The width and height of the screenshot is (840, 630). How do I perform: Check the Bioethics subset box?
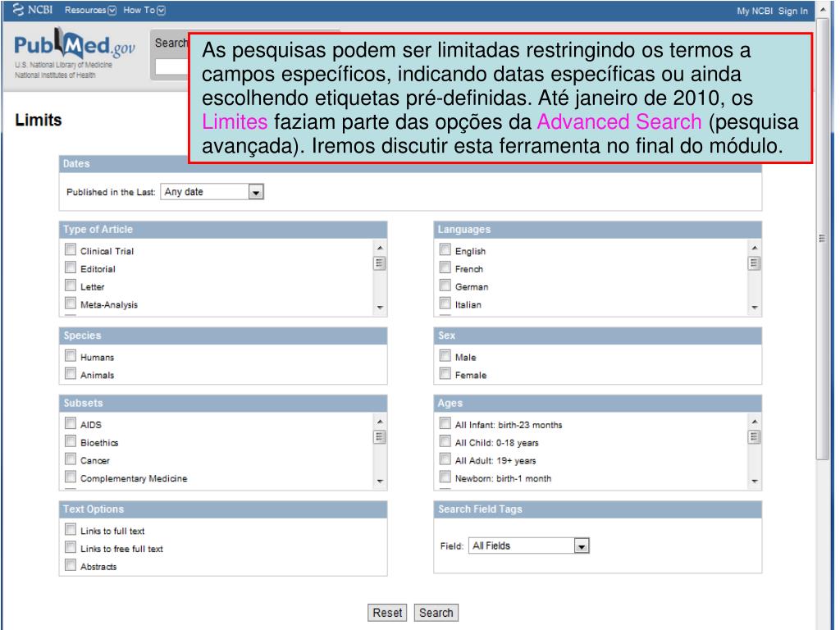point(71,441)
